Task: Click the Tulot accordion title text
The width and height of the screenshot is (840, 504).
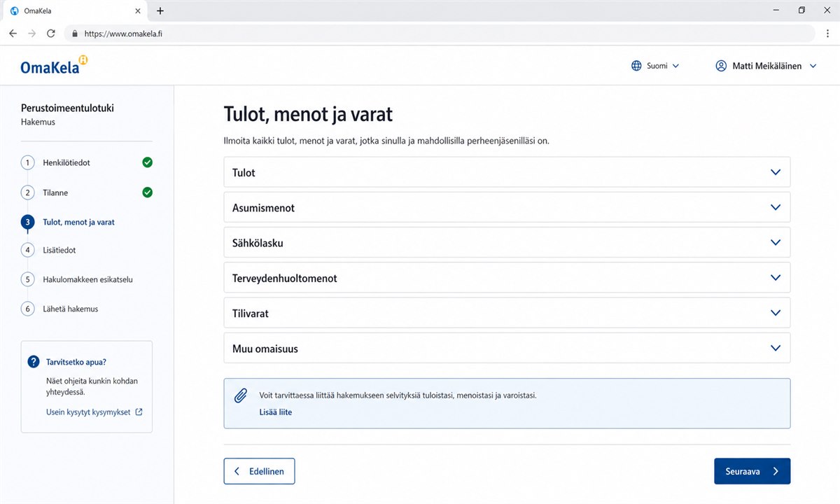Action: 244,173
